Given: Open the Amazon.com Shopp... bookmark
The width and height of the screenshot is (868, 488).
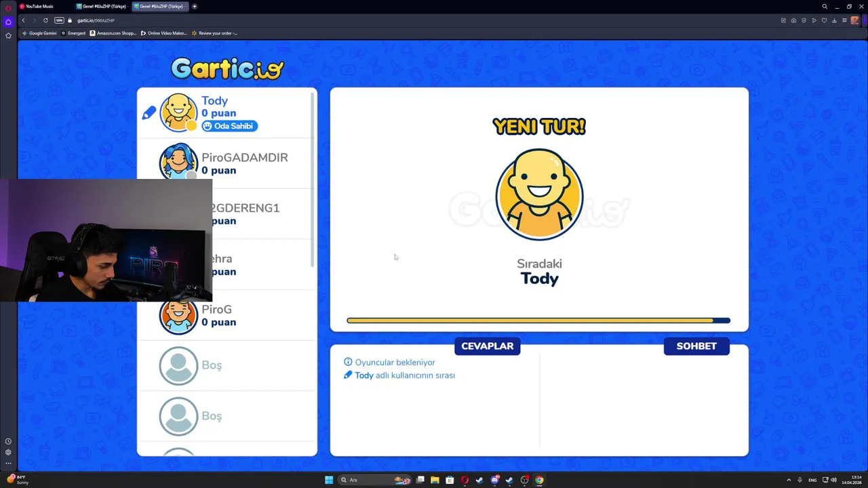Looking at the screenshot, I should pos(113,33).
